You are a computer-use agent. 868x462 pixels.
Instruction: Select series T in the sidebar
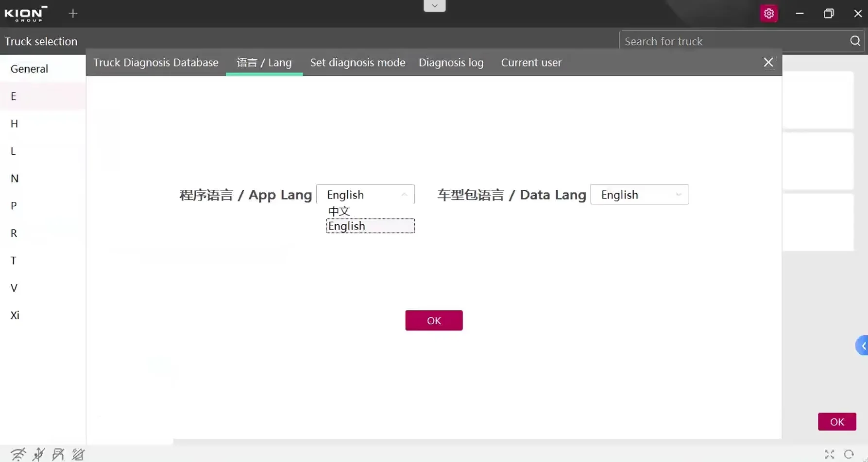(43, 261)
